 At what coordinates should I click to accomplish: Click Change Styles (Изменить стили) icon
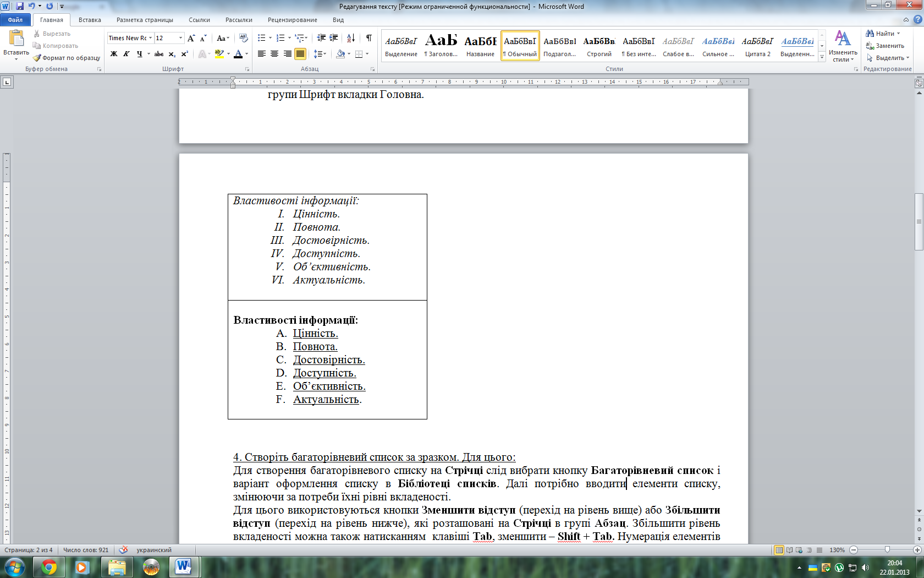[x=843, y=38]
